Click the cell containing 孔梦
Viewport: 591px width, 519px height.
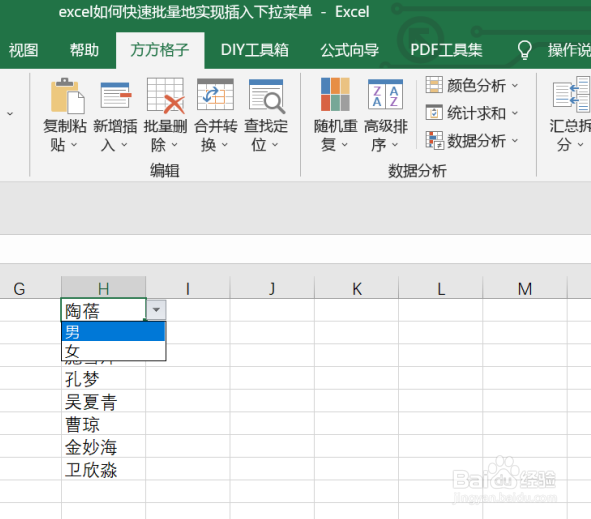point(104,378)
